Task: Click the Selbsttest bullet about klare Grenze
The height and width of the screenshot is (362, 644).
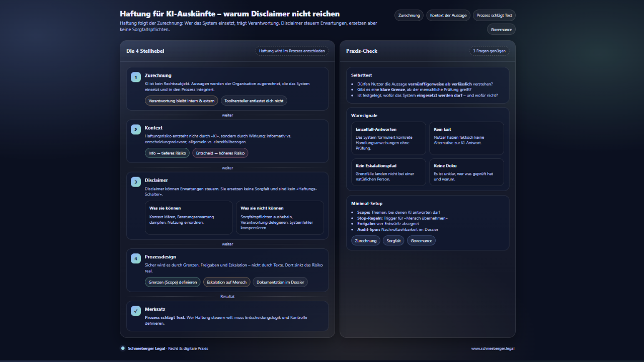Action: pyautogui.click(x=415, y=89)
